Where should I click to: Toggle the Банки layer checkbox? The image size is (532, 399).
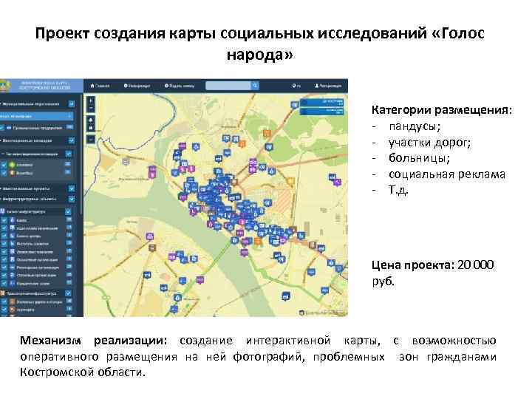click(x=4, y=220)
